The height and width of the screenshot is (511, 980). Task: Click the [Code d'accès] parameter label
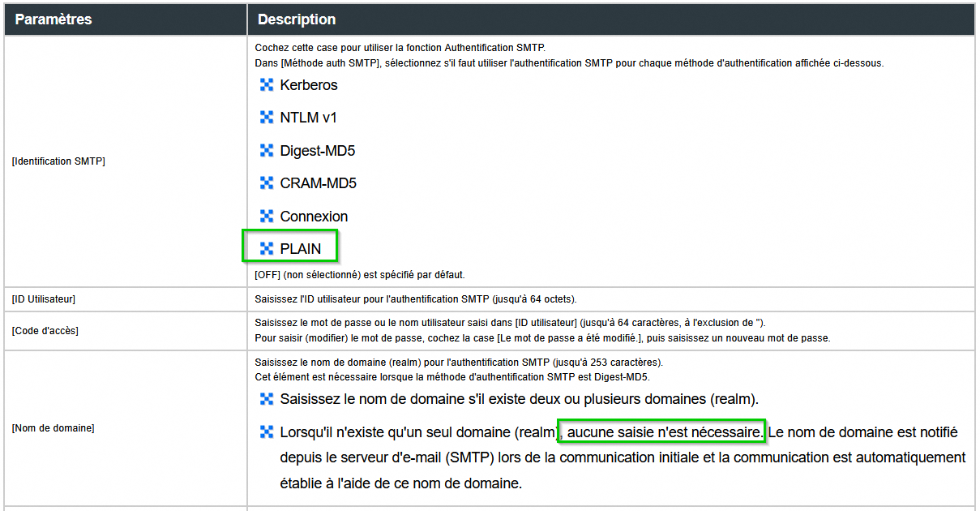tap(45, 330)
